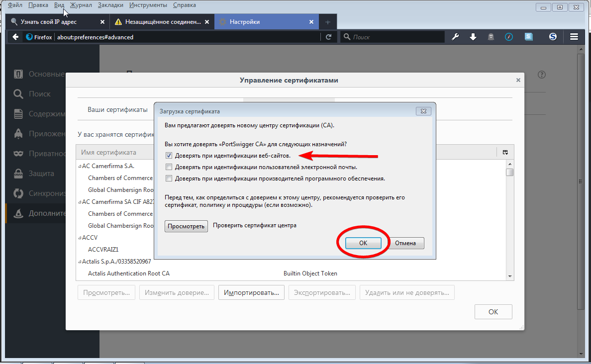Collapse the AC Camerfirma S.A. tree group
Image resolution: width=591 pixels, height=364 pixels.
pos(80,166)
